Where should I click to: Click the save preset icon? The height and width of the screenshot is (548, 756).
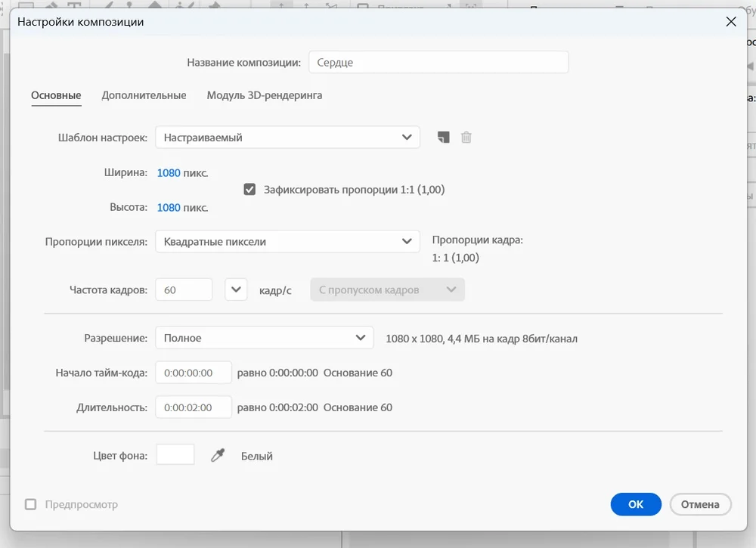(443, 137)
